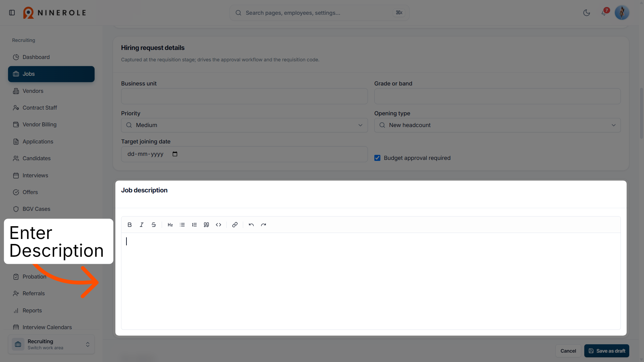The width and height of the screenshot is (644, 362).
Task: Open Priority dropdown
Action: click(244, 125)
